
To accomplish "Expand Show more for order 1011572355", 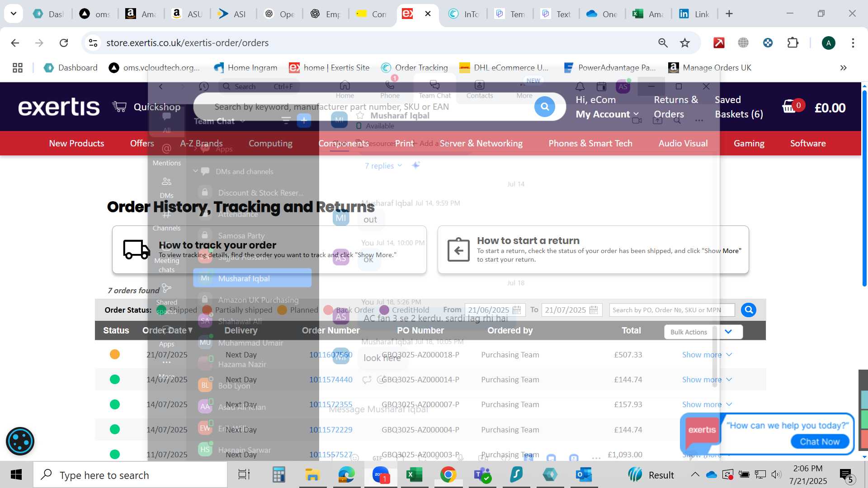I will (x=707, y=404).
